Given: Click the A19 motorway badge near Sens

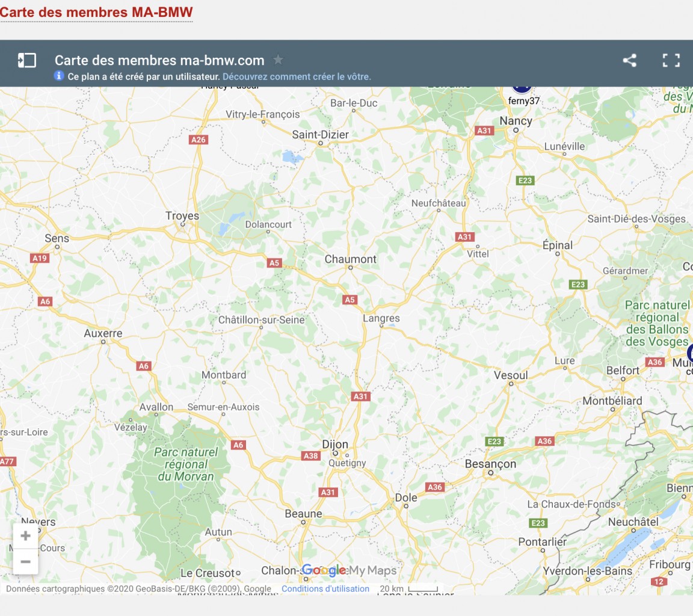Looking at the screenshot, I should click(x=39, y=258).
